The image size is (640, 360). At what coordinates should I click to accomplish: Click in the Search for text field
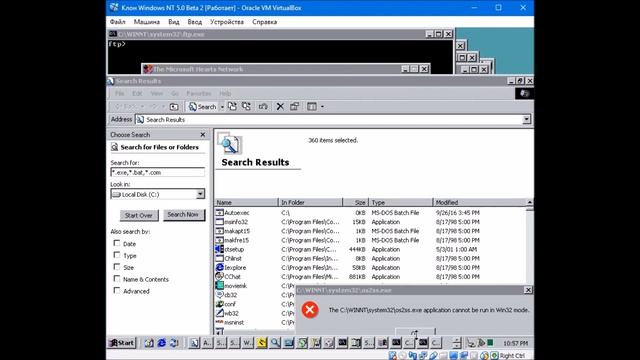[158, 172]
